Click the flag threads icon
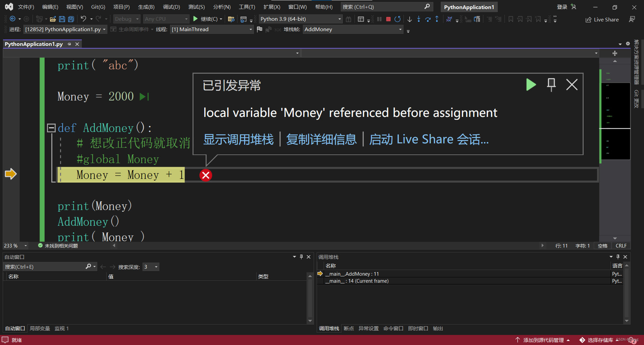Image resolution: width=644 pixels, height=345 pixels. 259,29
